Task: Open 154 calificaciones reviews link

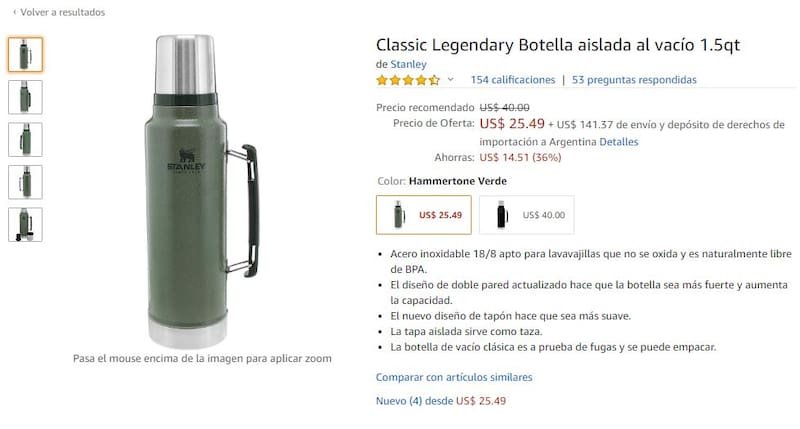Action: click(x=513, y=80)
